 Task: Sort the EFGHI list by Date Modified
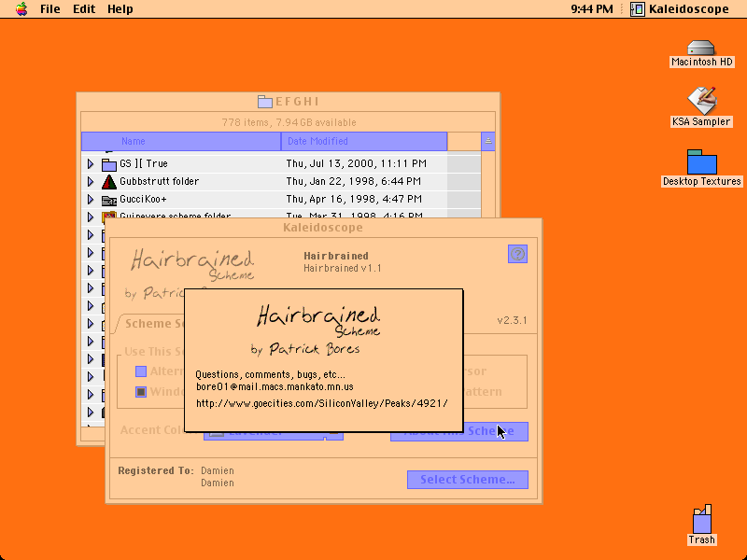(364, 142)
